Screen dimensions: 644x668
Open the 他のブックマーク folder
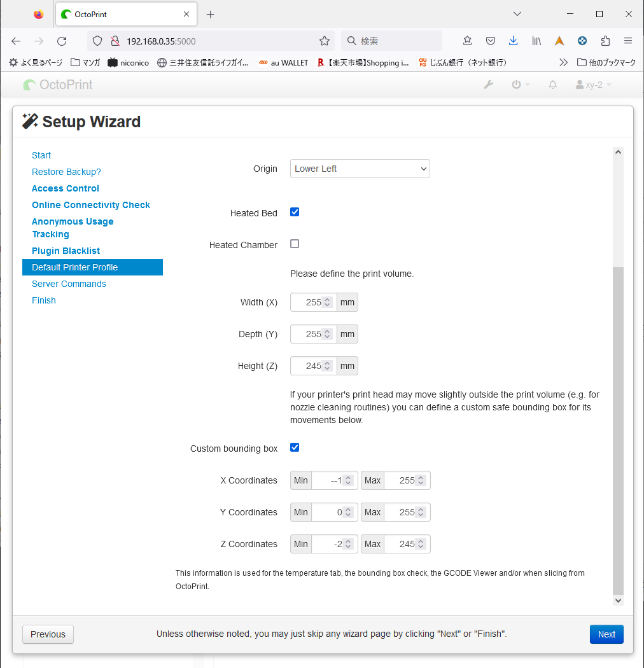(x=606, y=62)
